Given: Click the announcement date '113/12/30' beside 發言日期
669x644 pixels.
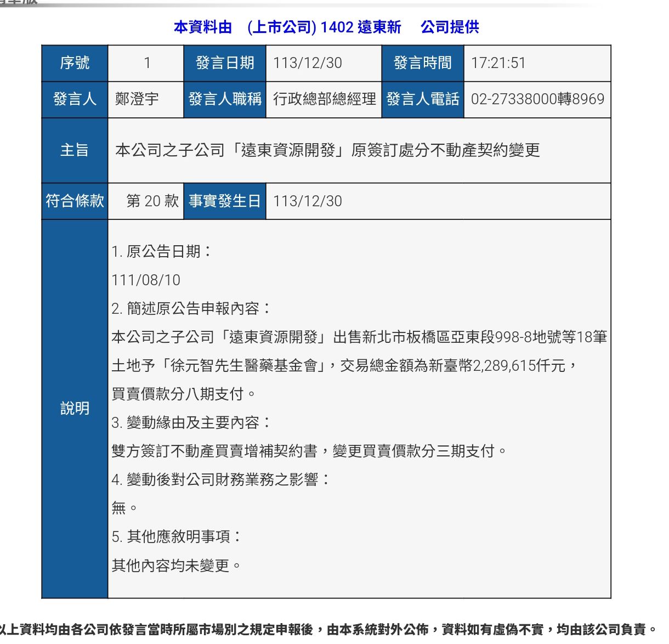Looking at the screenshot, I should coord(308,63).
